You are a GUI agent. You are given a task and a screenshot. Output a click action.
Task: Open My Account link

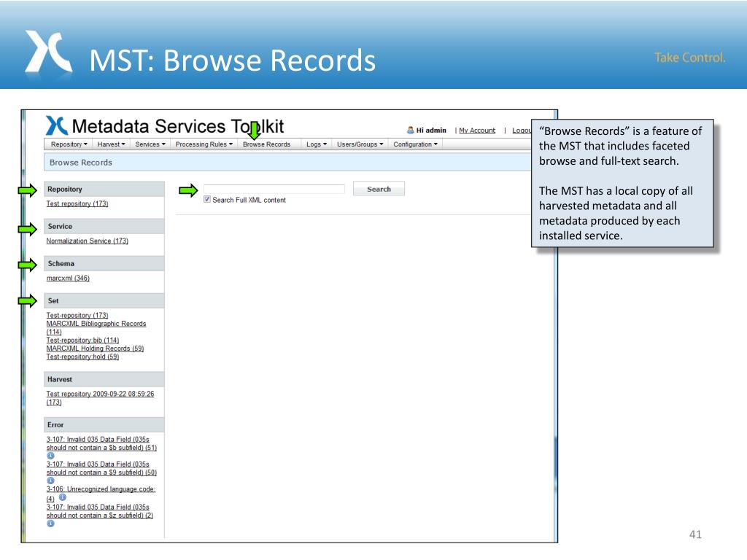pyautogui.click(x=477, y=131)
